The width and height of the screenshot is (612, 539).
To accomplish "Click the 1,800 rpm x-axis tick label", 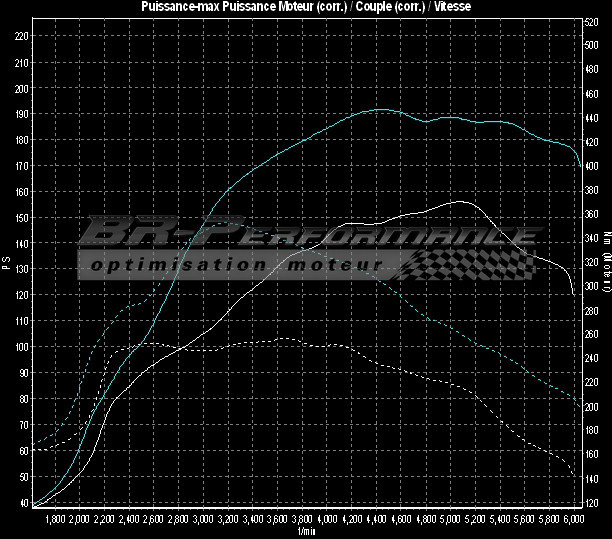I will pyautogui.click(x=55, y=520).
